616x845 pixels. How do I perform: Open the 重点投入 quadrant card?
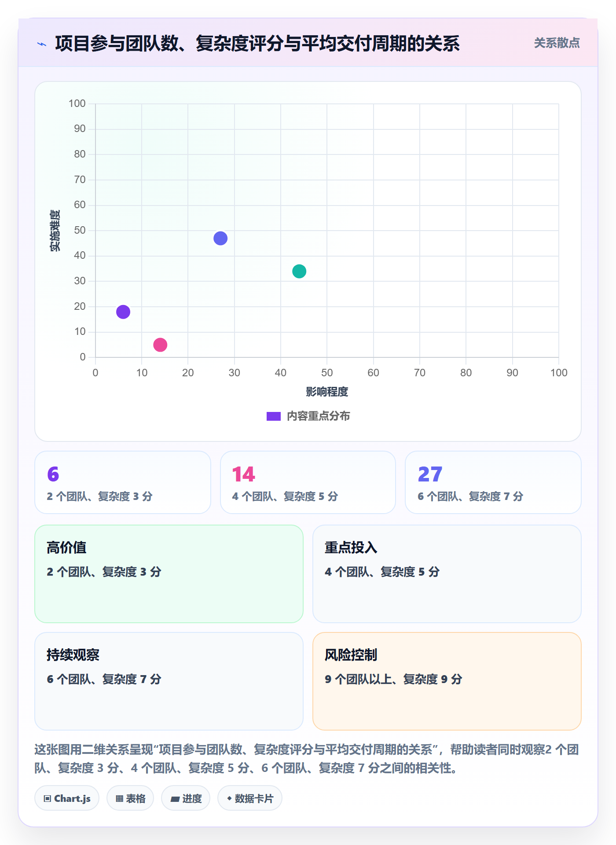click(447, 574)
